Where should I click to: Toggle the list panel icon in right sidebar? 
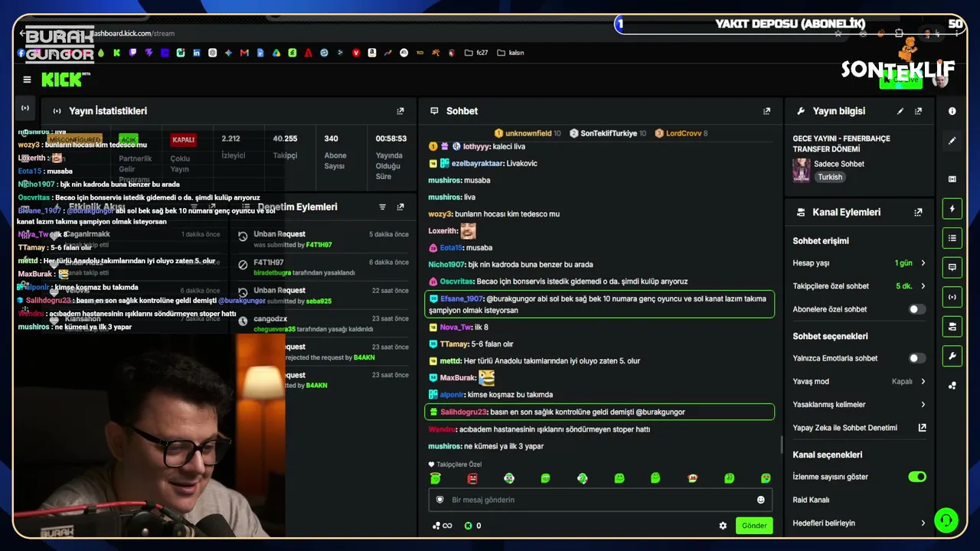tap(952, 238)
